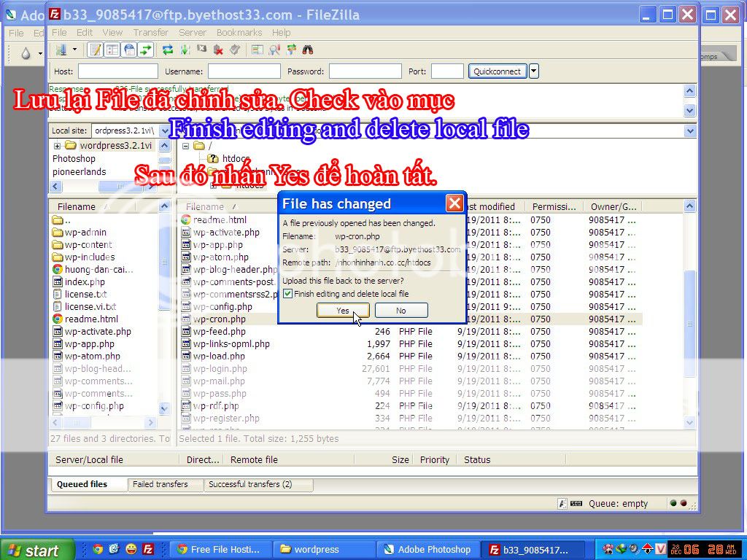Open the Quickconnect history dropdown arrow
The image size is (747, 560).
533,71
